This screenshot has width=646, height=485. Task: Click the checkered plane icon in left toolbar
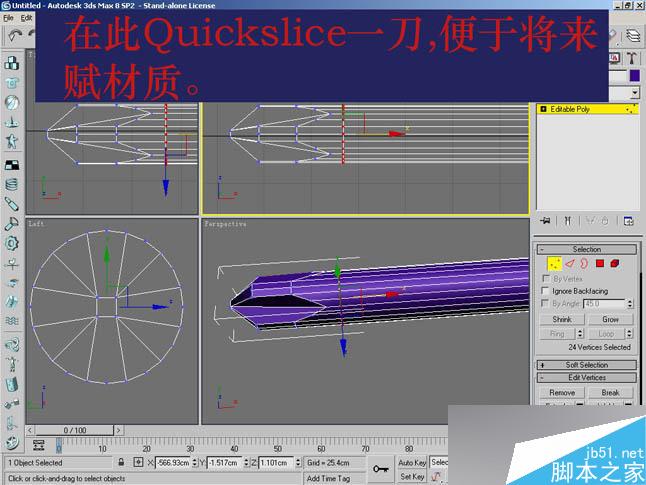click(12, 165)
